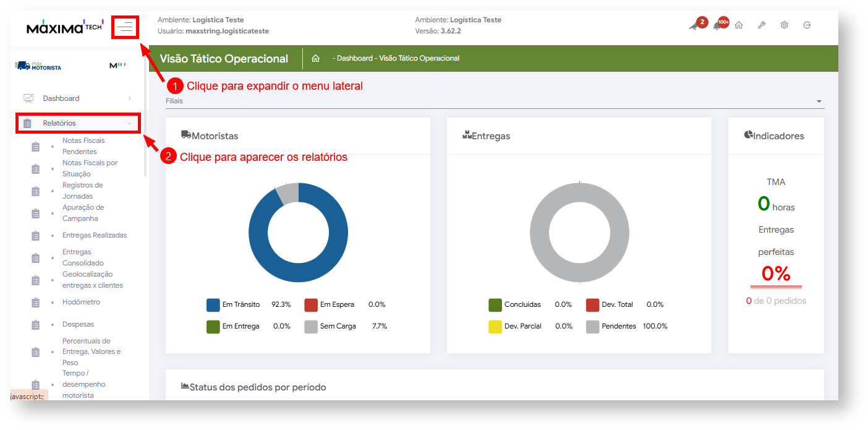Open the Entregas Realizadas report
Viewport: 868px width, 430px height.
pos(94,235)
